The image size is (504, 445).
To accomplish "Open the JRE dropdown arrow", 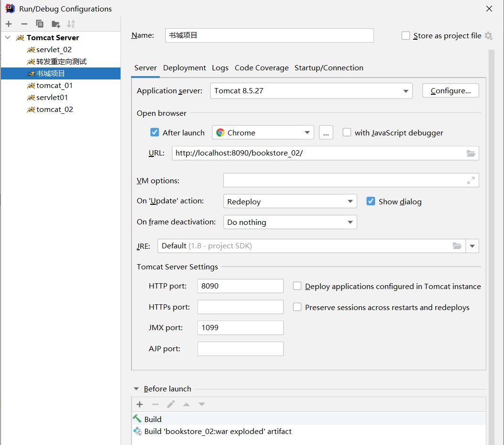I will tap(472, 246).
